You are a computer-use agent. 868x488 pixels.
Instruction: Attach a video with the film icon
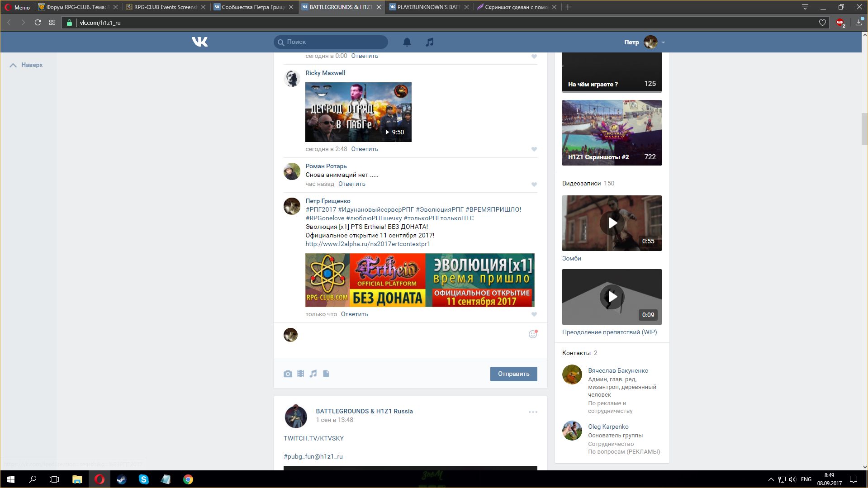coord(300,374)
